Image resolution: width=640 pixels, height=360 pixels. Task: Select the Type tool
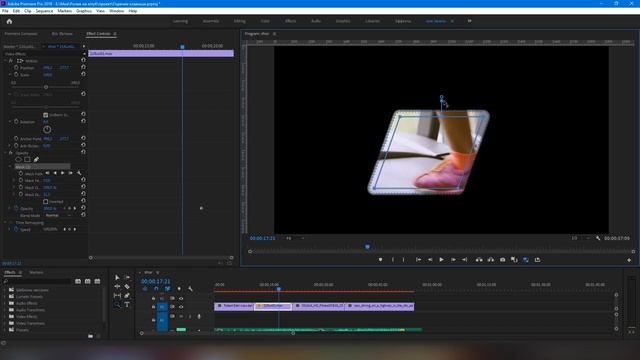pos(127,304)
